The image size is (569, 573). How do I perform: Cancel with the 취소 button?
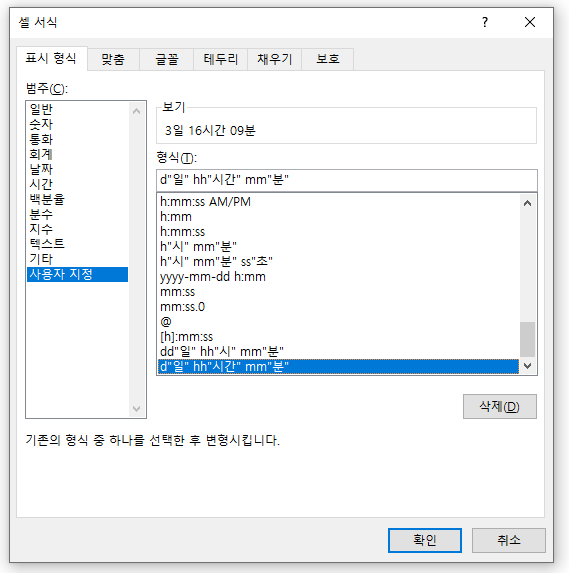[x=509, y=540]
